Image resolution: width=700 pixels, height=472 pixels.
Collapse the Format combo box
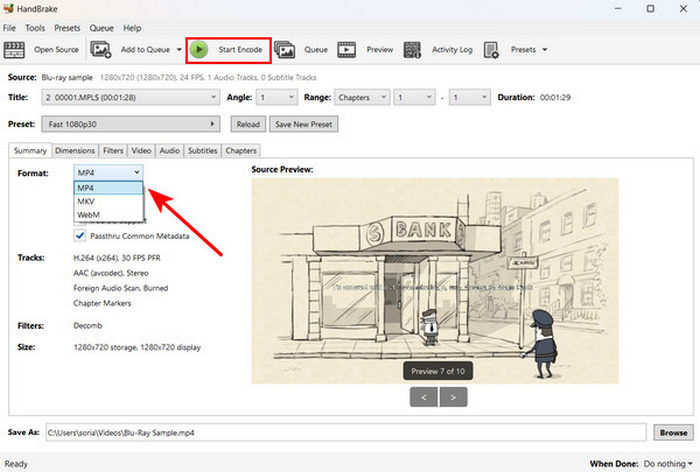point(108,172)
